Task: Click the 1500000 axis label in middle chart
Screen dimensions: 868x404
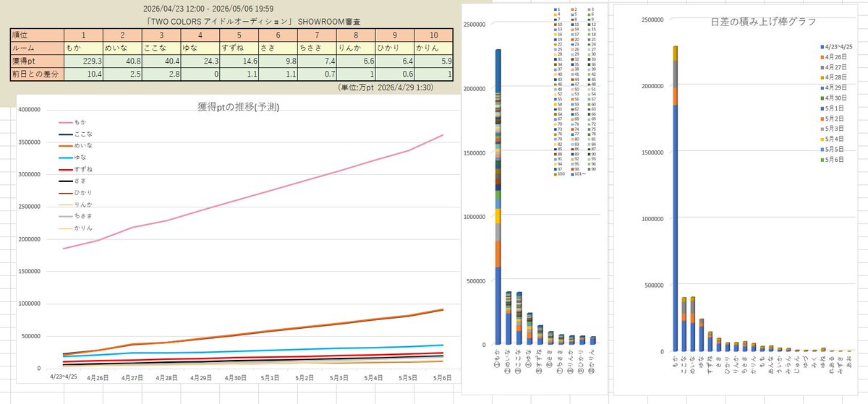Action: (x=475, y=153)
